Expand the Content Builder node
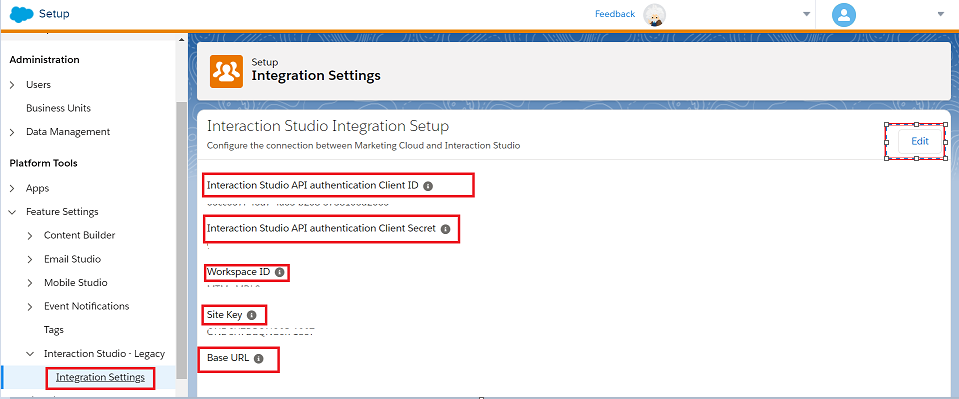The height and width of the screenshot is (399, 959). pyautogui.click(x=30, y=236)
